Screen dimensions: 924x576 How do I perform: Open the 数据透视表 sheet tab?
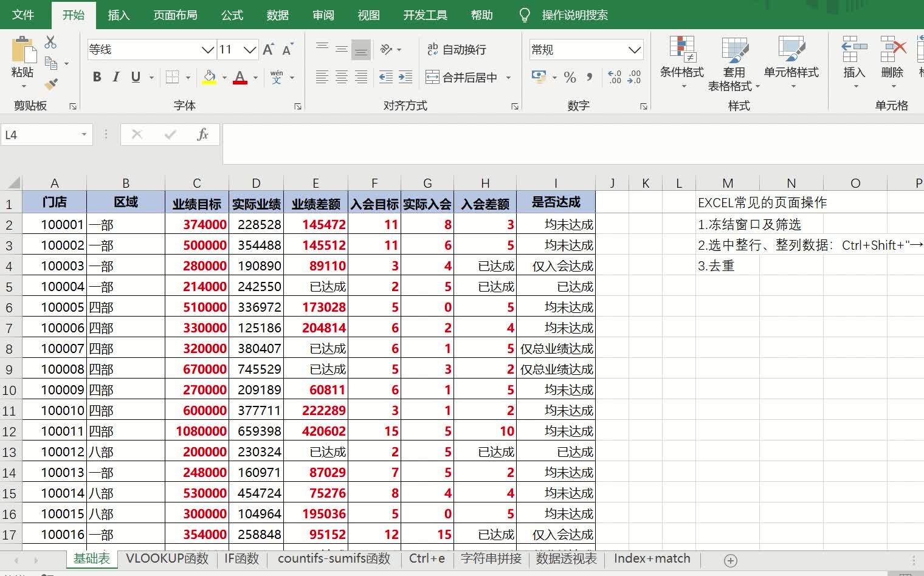[567, 559]
